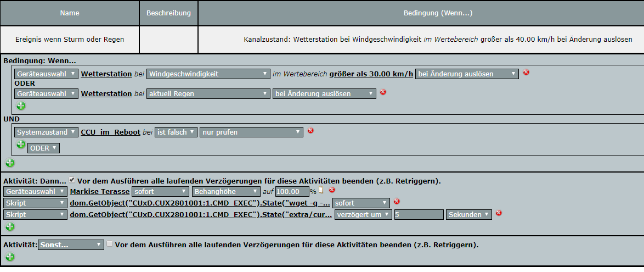Open the 'verzögert um' dropdown
This screenshot has width=644, height=272.
point(363,214)
